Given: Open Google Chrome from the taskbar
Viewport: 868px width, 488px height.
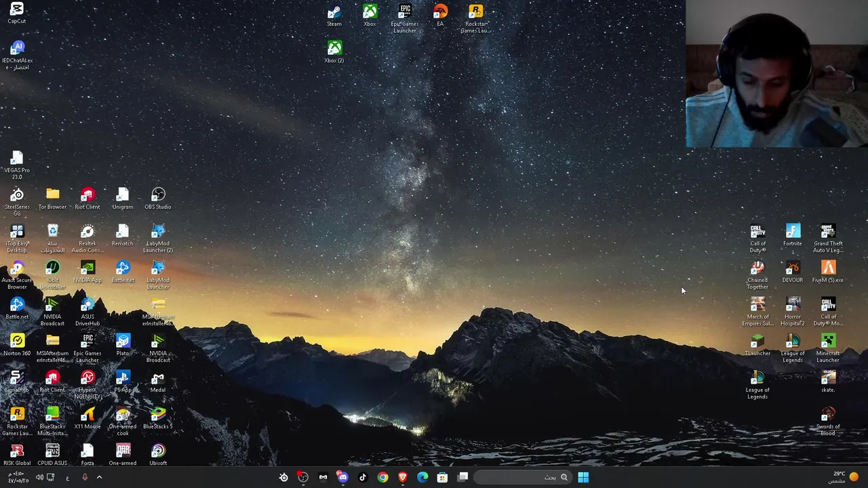Looking at the screenshot, I should 382,477.
